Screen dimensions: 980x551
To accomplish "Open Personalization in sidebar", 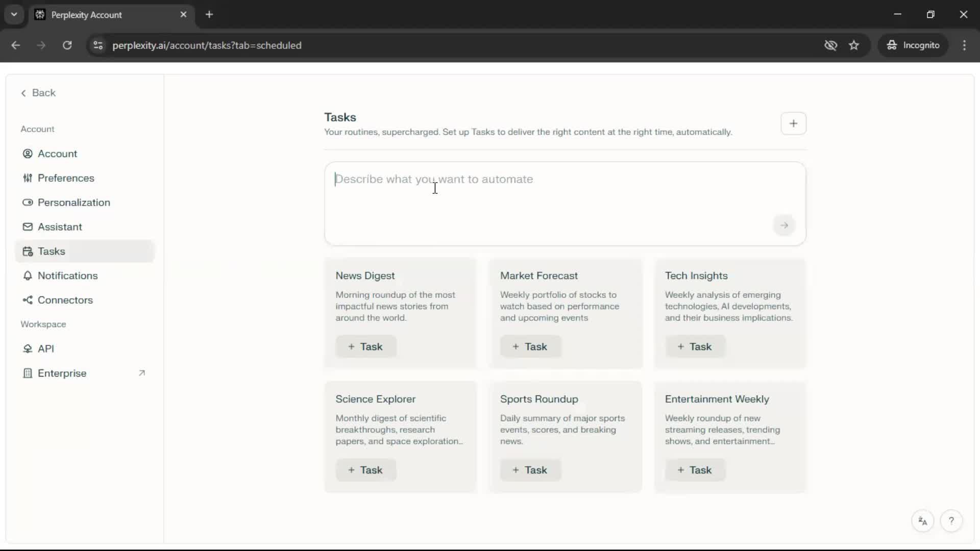I will coord(73,203).
